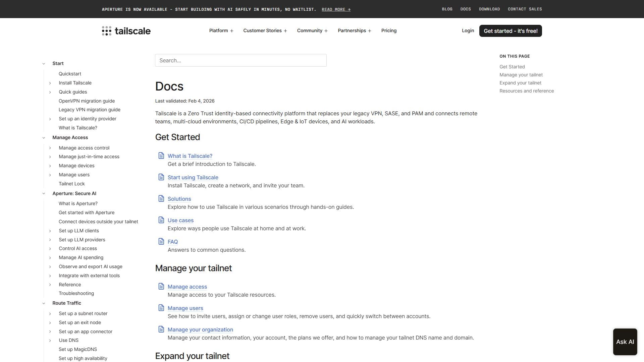Open the Community menu
Image resolution: width=644 pixels, height=362 pixels.
click(312, 31)
